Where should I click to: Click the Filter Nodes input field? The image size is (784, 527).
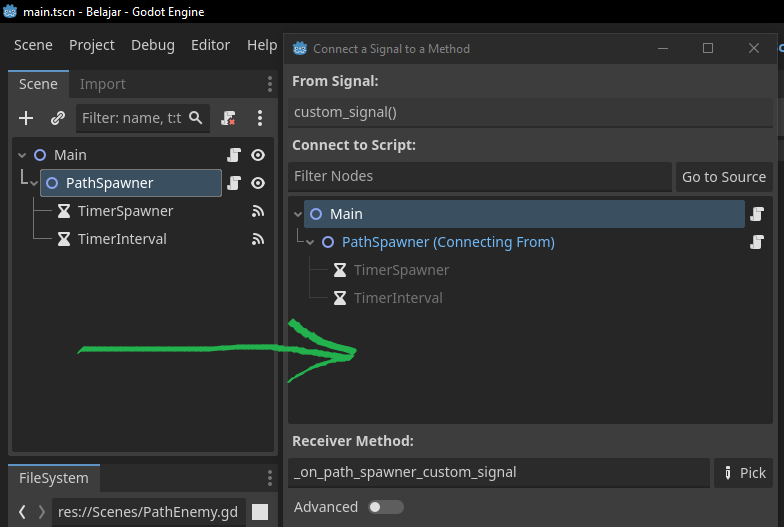pyautogui.click(x=480, y=176)
